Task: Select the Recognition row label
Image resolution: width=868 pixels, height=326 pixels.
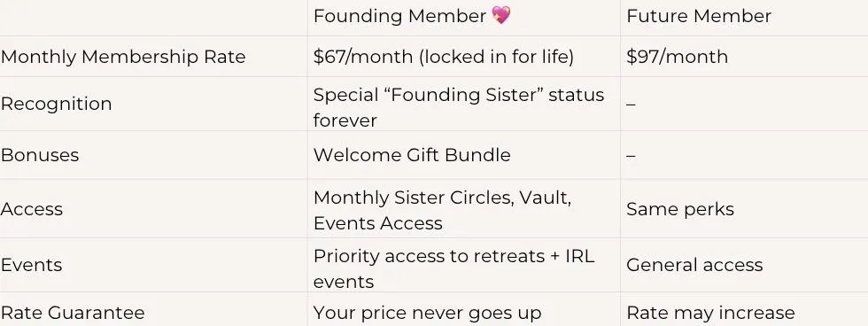Action: [x=56, y=104]
